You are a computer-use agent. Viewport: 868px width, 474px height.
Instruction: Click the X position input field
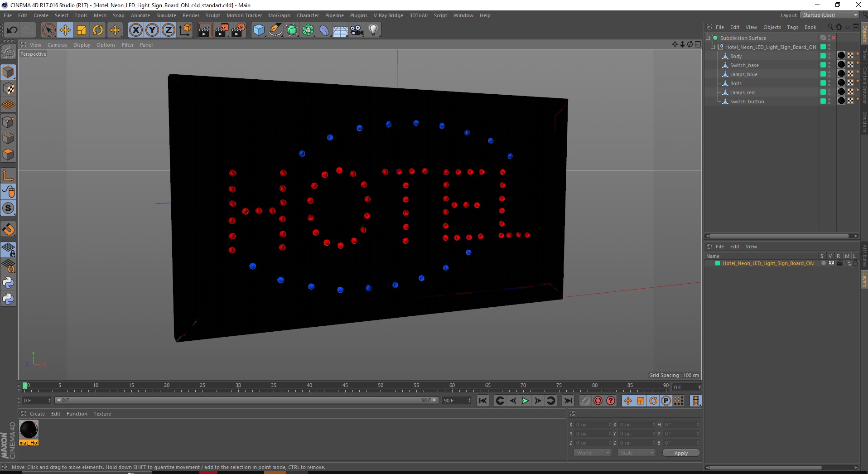593,425
